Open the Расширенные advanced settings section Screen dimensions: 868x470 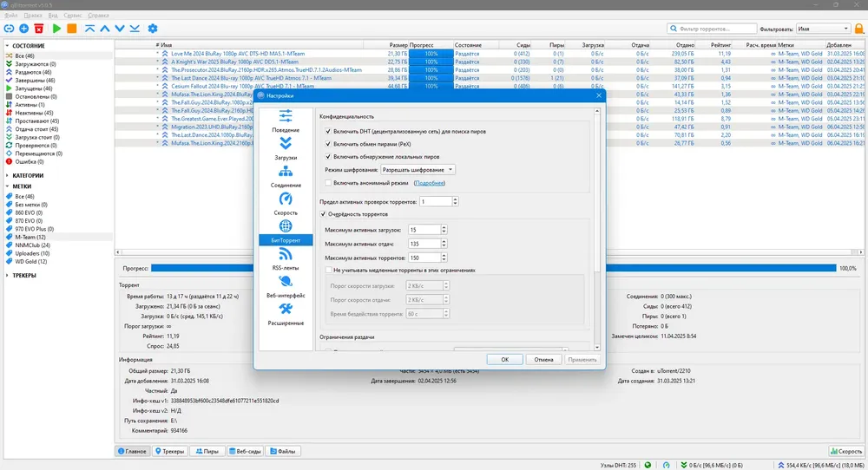[x=286, y=315]
